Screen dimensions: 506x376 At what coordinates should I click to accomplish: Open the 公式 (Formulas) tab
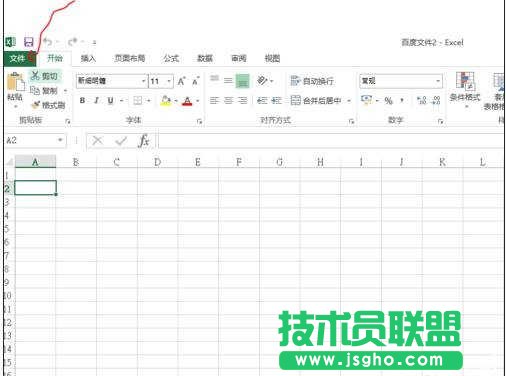click(x=171, y=59)
